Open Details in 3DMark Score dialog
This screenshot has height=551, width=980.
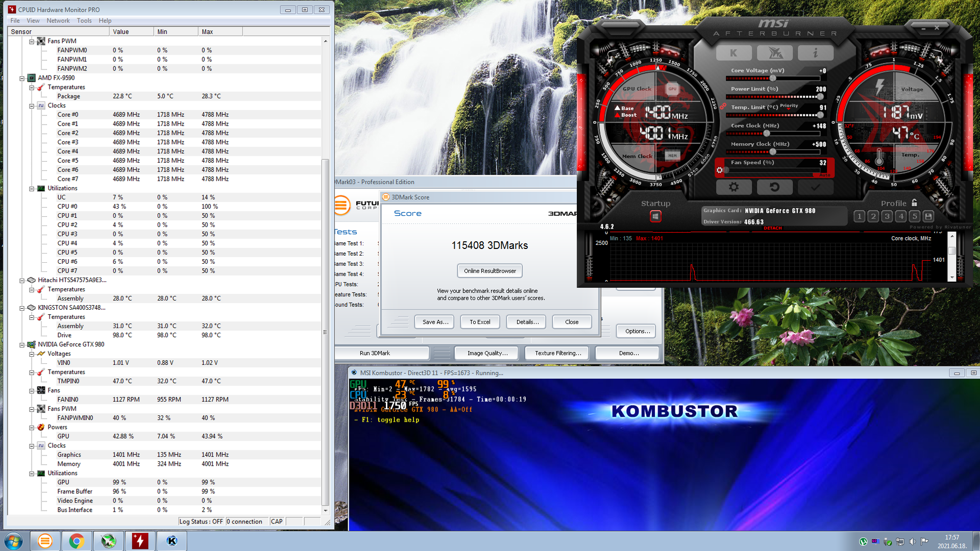click(x=526, y=322)
